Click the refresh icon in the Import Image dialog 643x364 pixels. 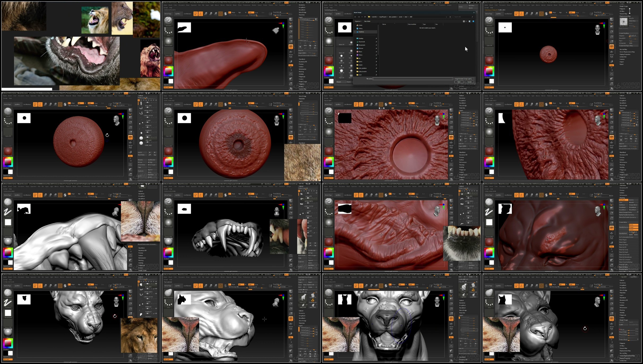click(x=450, y=17)
